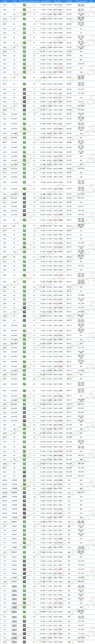Click diesel ON icon in Skoda Superb BSS row
The image size is (95, 644).
coord(24,509)
